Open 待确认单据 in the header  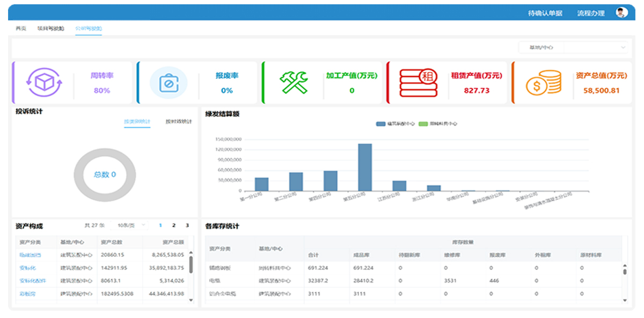click(x=545, y=13)
